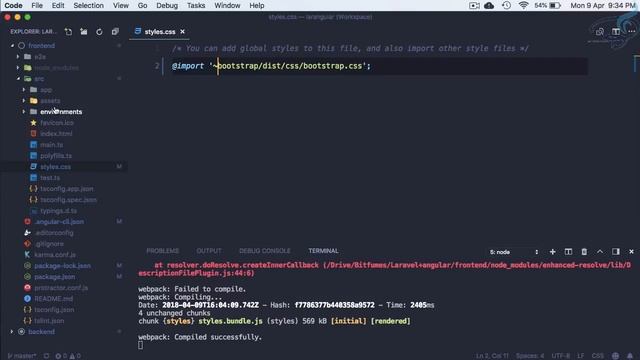Image resolution: width=640 pixels, height=360 pixels.
Task: Collapse the frontend root folder
Action: coord(12,46)
